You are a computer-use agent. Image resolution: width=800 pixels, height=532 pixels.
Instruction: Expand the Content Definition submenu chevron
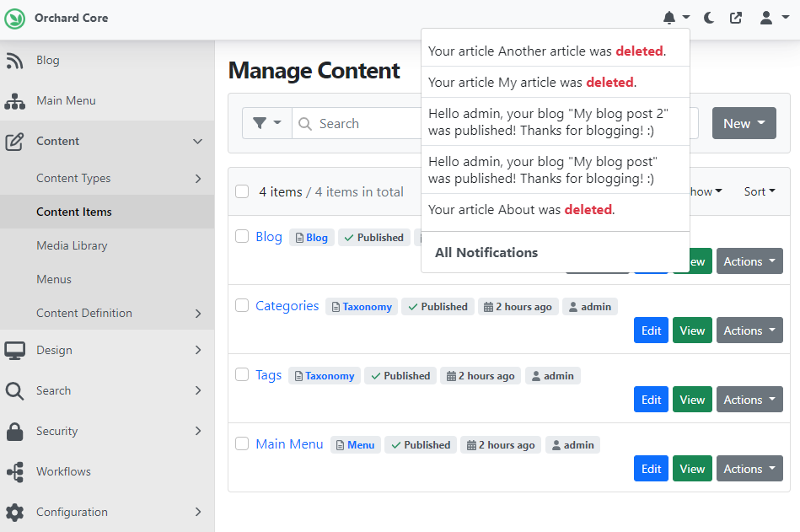pyautogui.click(x=198, y=313)
